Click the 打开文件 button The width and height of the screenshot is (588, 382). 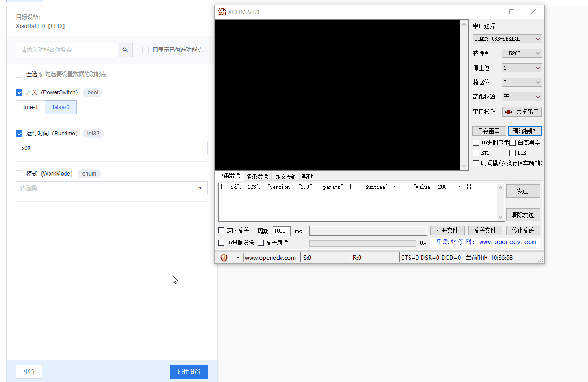click(x=447, y=231)
